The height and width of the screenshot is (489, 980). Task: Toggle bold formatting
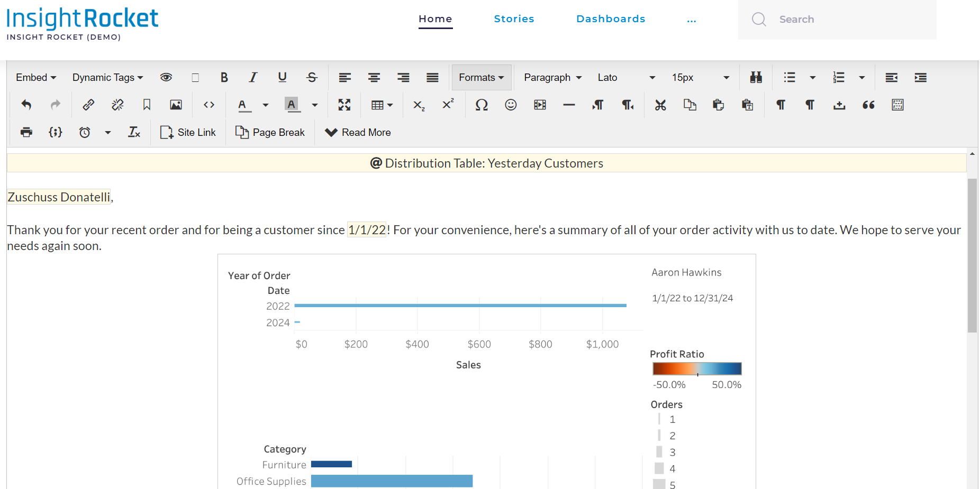point(224,78)
